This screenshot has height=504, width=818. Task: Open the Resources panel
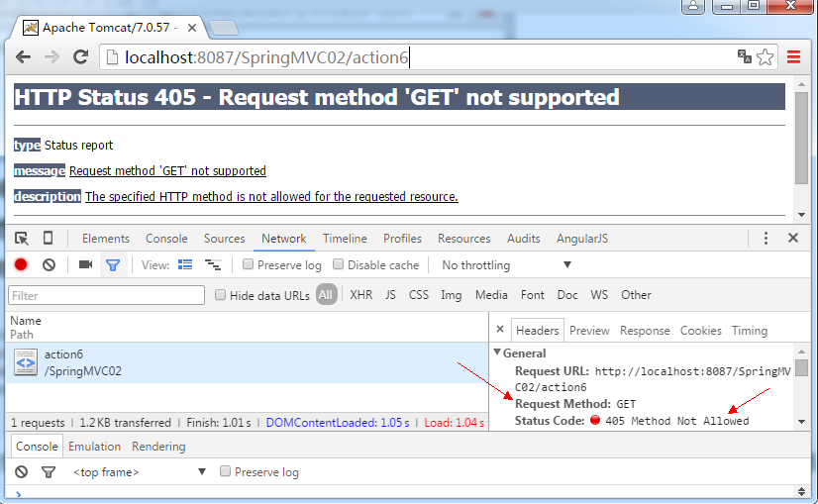[463, 239]
